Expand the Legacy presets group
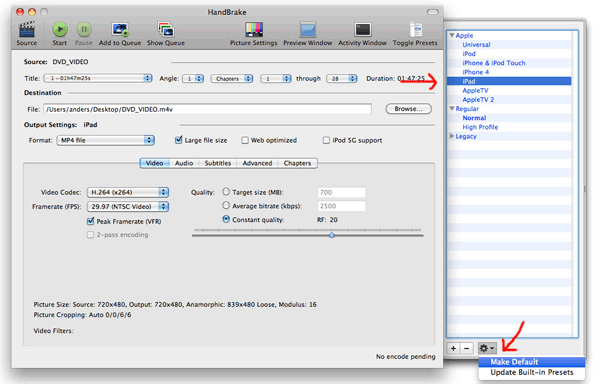Image resolution: width=600 pixels, height=384 pixels. pyautogui.click(x=452, y=136)
